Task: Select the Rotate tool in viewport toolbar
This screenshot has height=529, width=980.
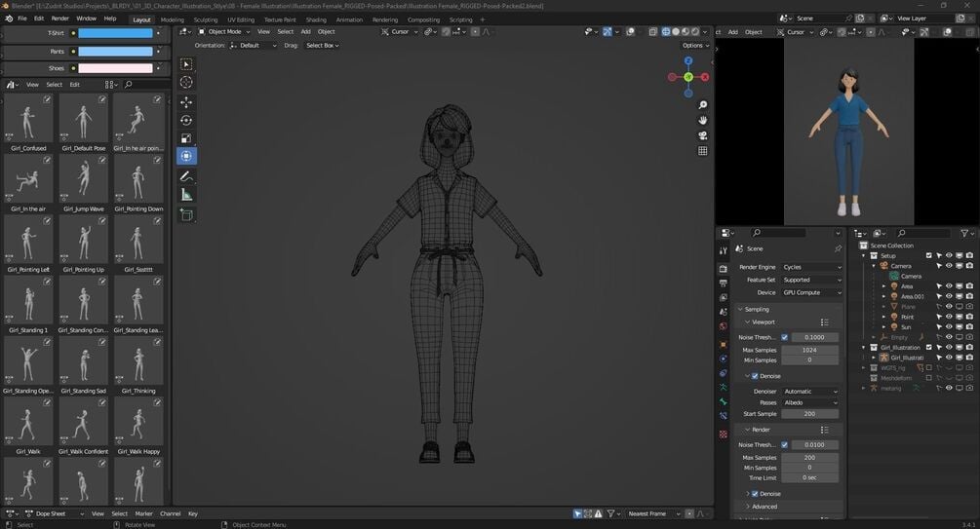Action: (x=186, y=120)
